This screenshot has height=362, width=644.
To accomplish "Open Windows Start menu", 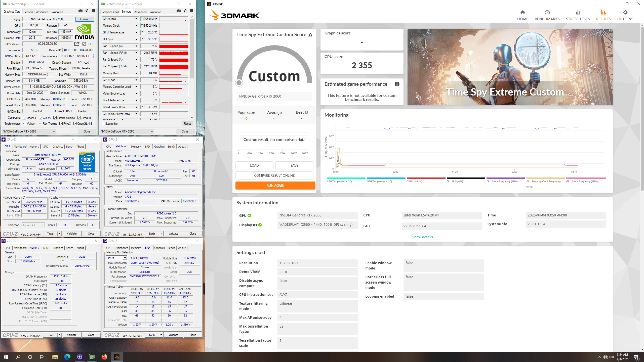I will (x=6, y=357).
